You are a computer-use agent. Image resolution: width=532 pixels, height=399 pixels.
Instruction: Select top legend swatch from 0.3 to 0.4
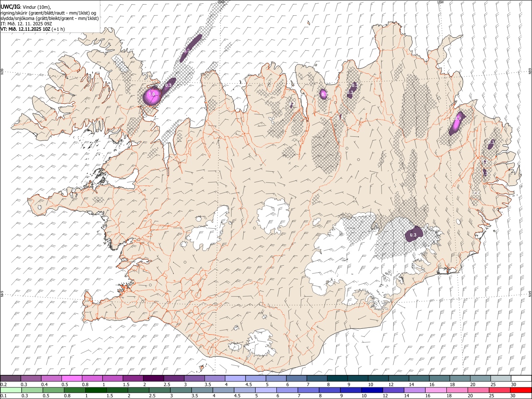[31, 379]
